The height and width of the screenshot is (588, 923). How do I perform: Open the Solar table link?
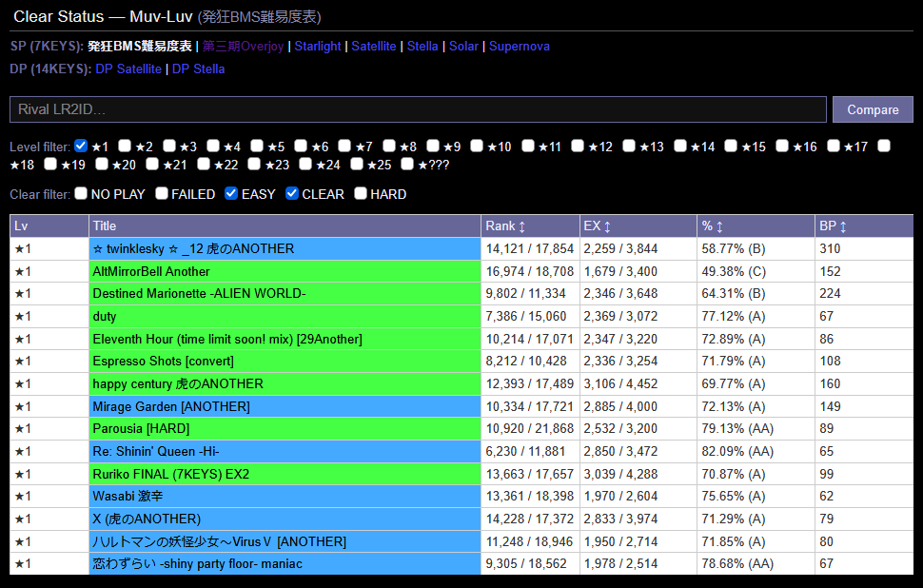click(x=463, y=46)
